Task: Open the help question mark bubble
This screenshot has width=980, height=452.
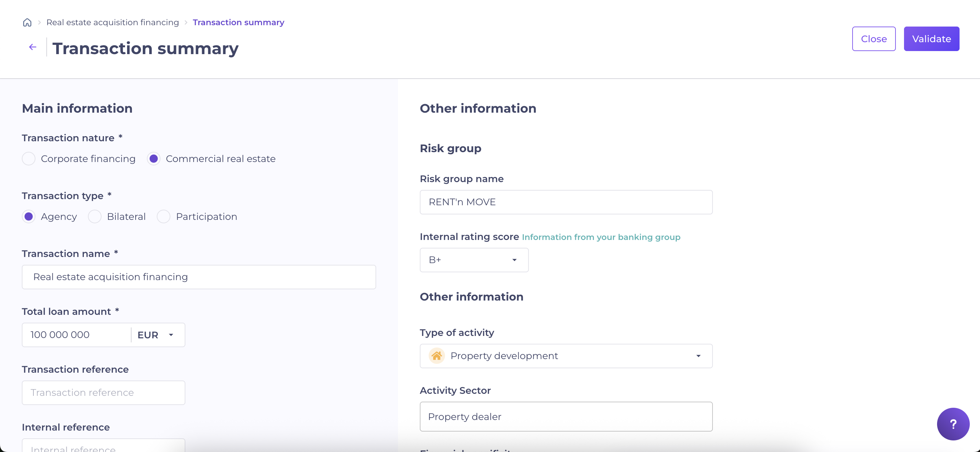Action: pyautogui.click(x=953, y=424)
